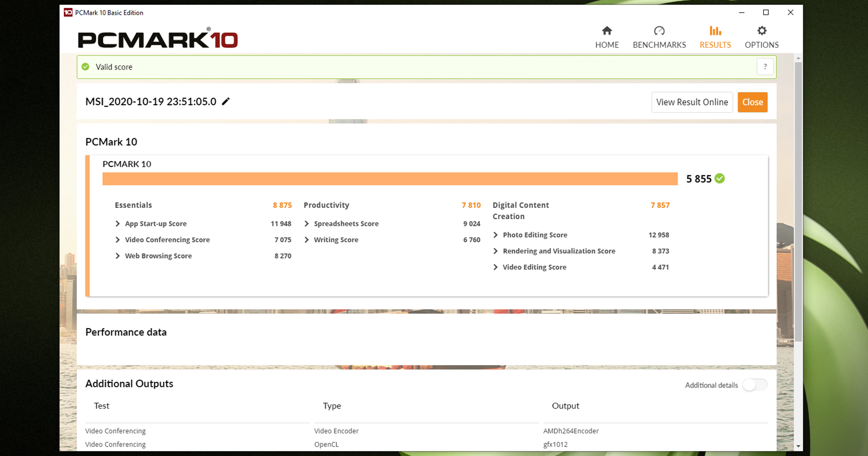Click the Essentials score 8 875

[282, 205]
